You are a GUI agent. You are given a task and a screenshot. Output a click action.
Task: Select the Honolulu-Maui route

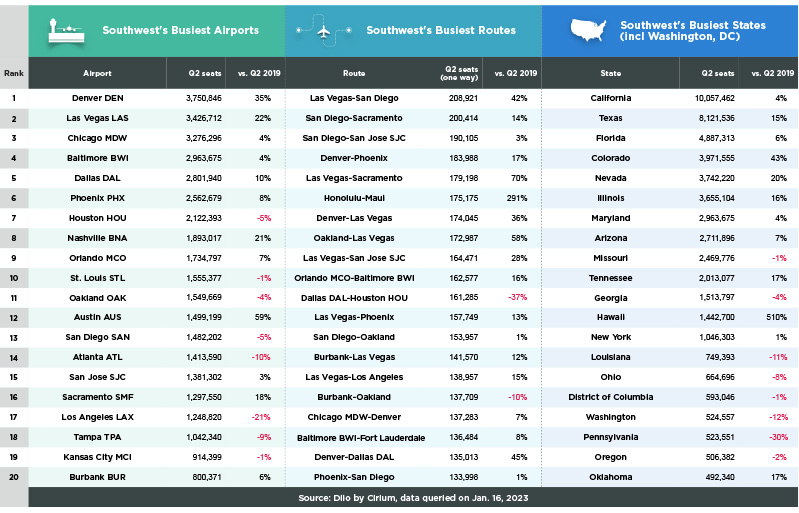click(x=354, y=198)
